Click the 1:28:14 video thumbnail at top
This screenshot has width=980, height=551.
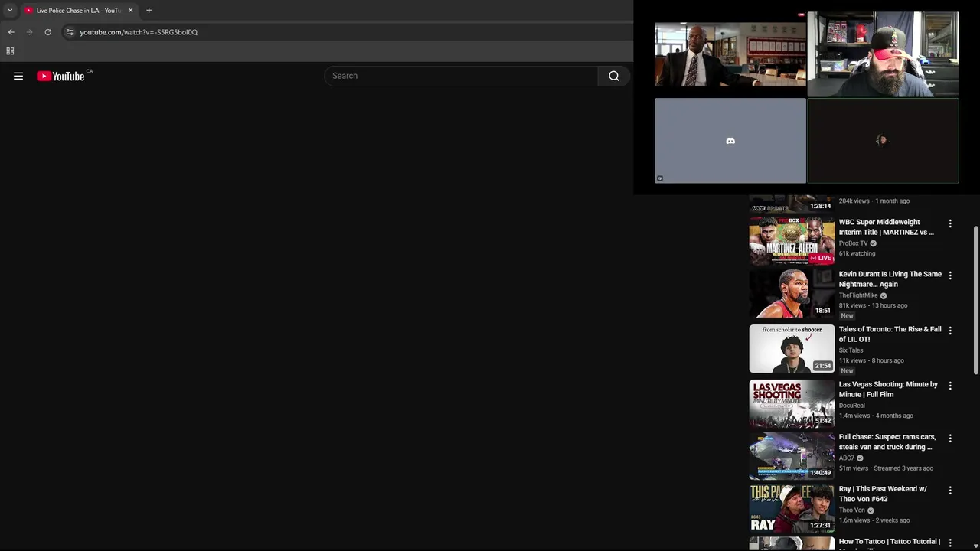792,204
